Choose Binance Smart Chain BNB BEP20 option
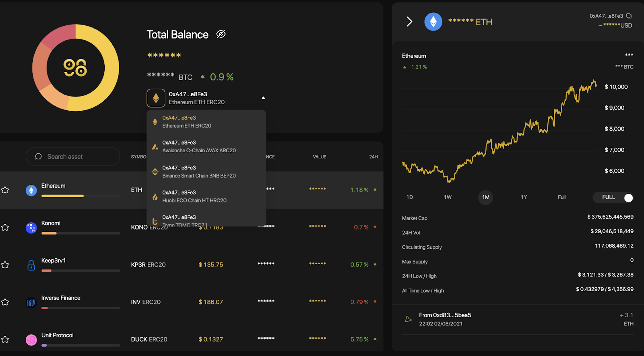644x356 pixels. coord(206,172)
